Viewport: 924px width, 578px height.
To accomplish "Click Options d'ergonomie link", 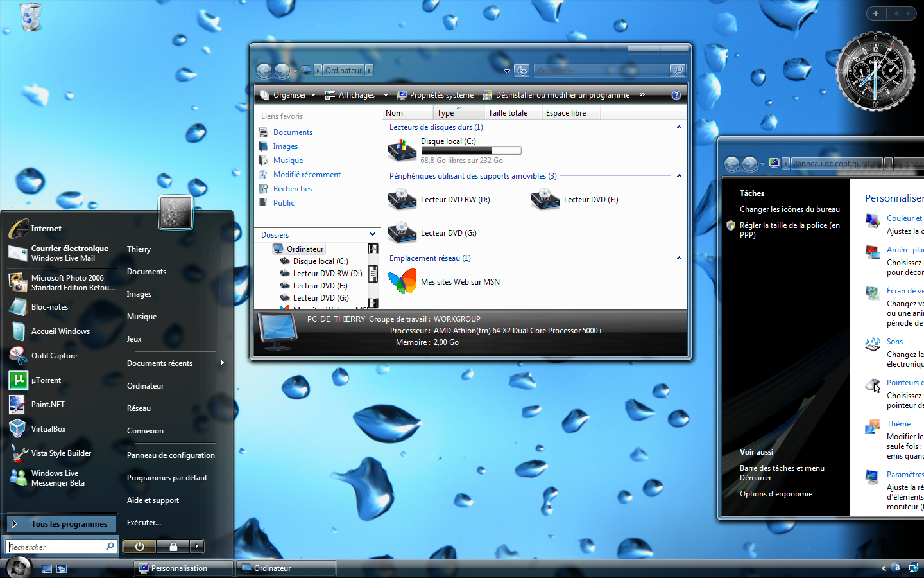I will click(x=776, y=494).
